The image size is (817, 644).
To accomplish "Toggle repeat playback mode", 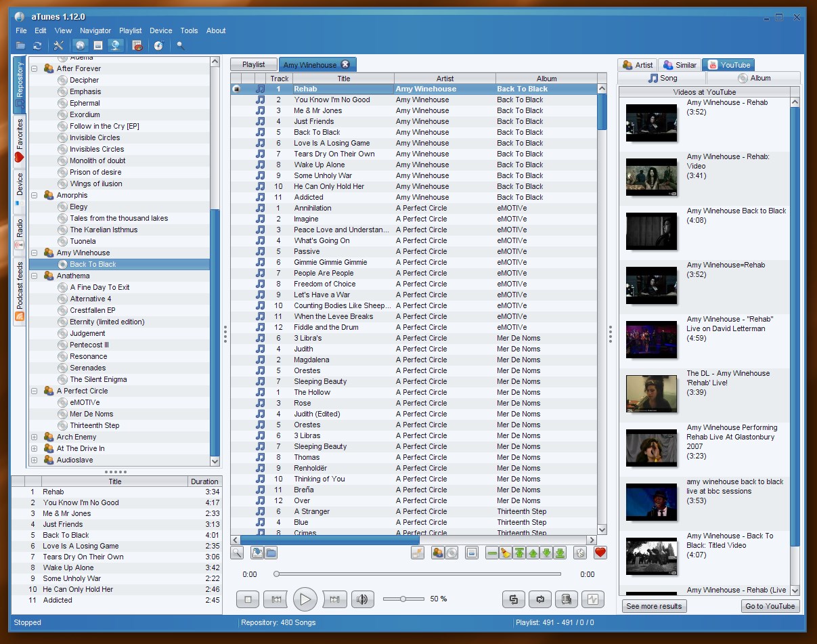I will 540,599.
